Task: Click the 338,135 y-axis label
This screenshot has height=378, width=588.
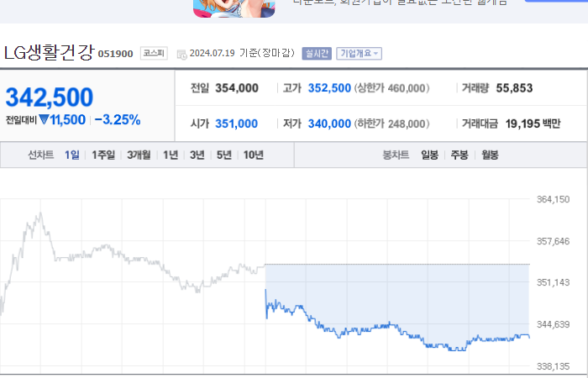Action: coord(553,366)
